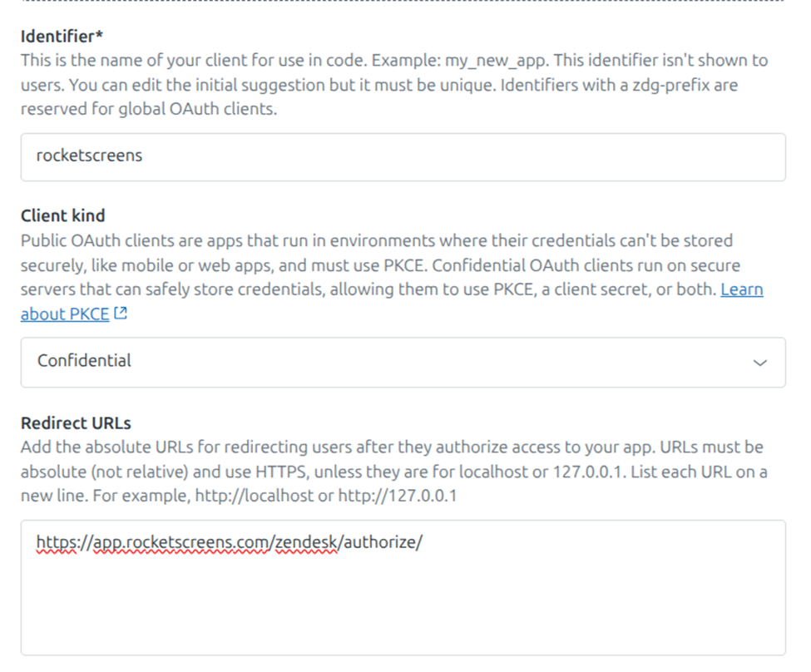Click the rocketscreens text in Identifier field

pyautogui.click(x=89, y=156)
